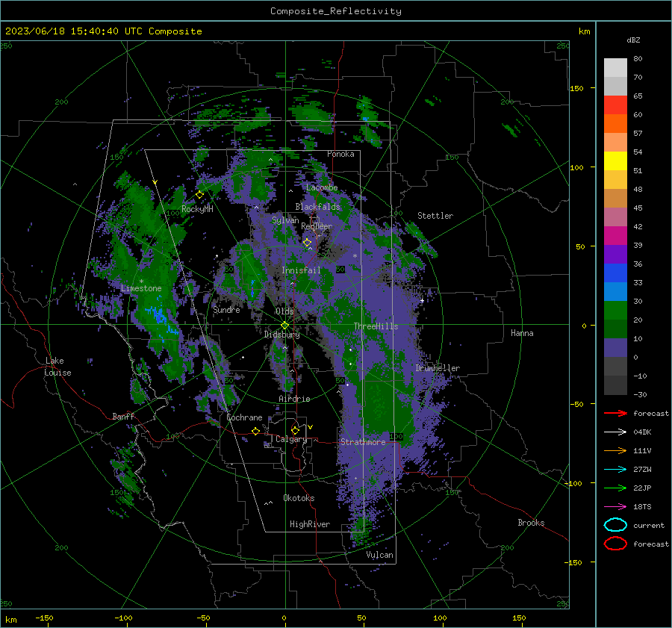Click the Okotoks city label
The width and height of the screenshot is (672, 628).
point(299,498)
